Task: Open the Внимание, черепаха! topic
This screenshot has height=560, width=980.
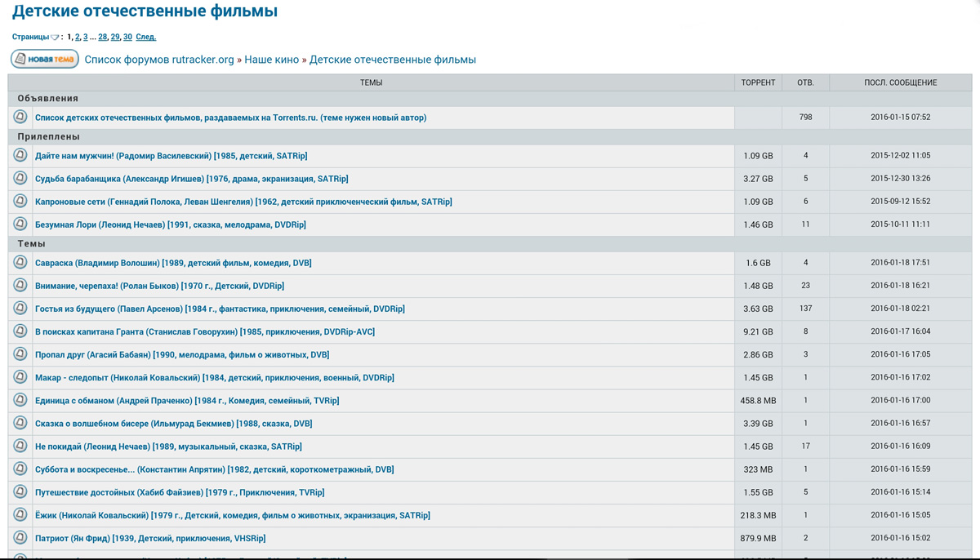Action: (x=159, y=286)
